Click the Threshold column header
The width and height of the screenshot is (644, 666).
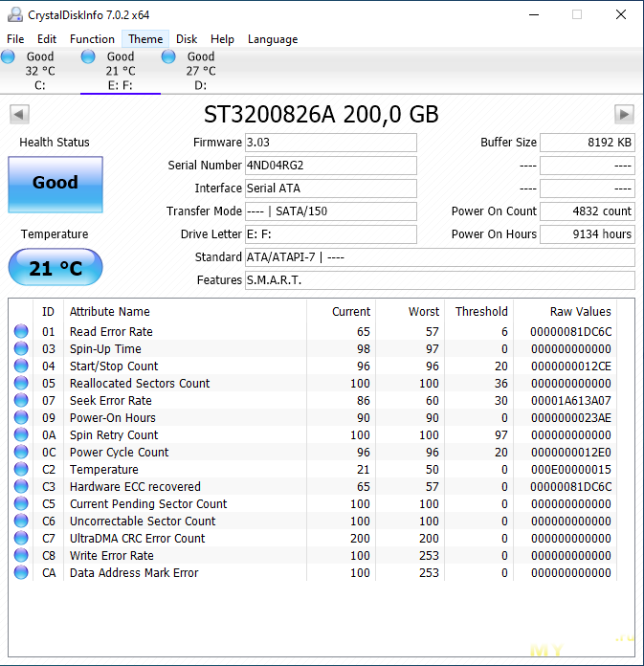[x=481, y=311]
